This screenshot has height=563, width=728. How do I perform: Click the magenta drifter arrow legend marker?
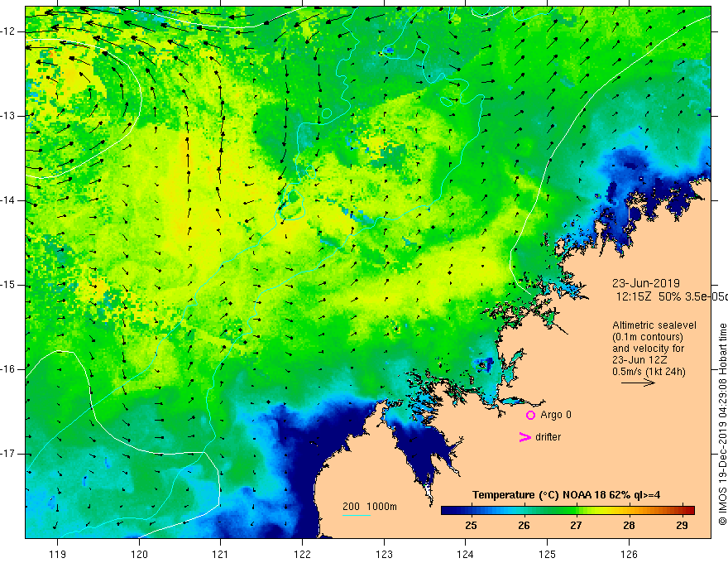click(524, 437)
